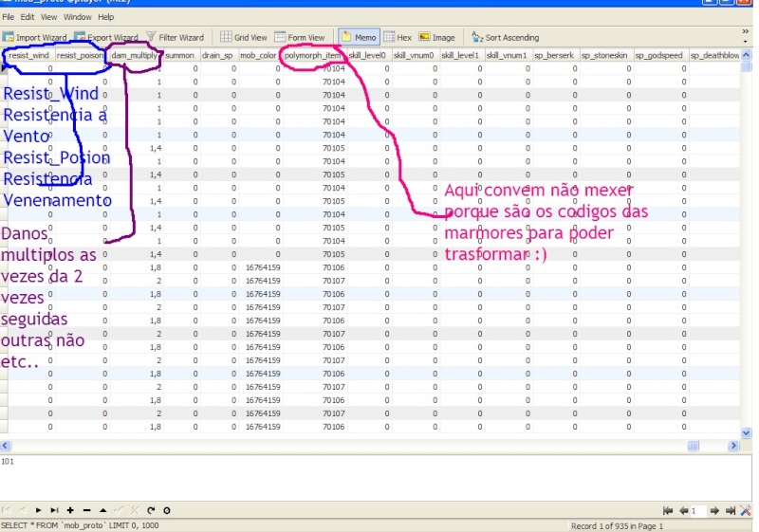Open the Edit menu
The height and width of the screenshot is (532, 759).
click(x=28, y=17)
